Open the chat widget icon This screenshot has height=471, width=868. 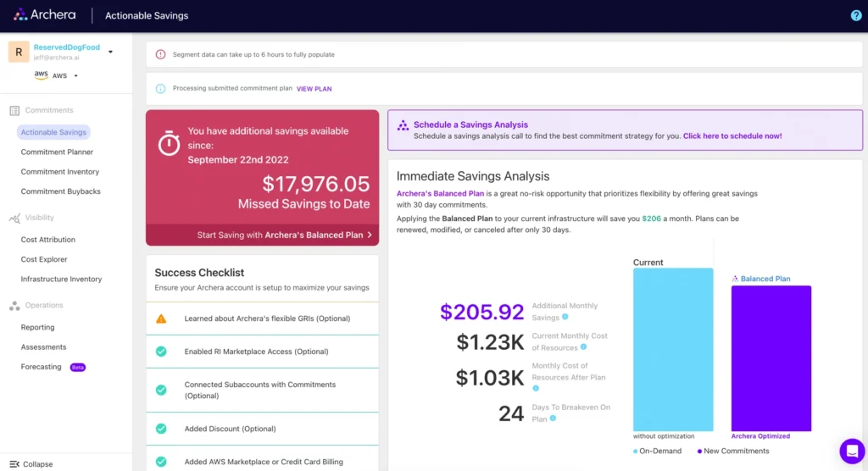click(852, 452)
